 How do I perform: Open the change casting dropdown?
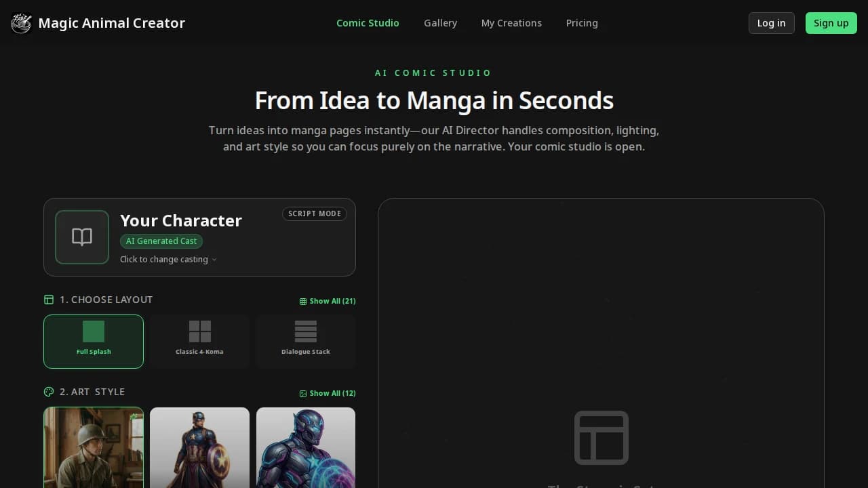pos(168,259)
